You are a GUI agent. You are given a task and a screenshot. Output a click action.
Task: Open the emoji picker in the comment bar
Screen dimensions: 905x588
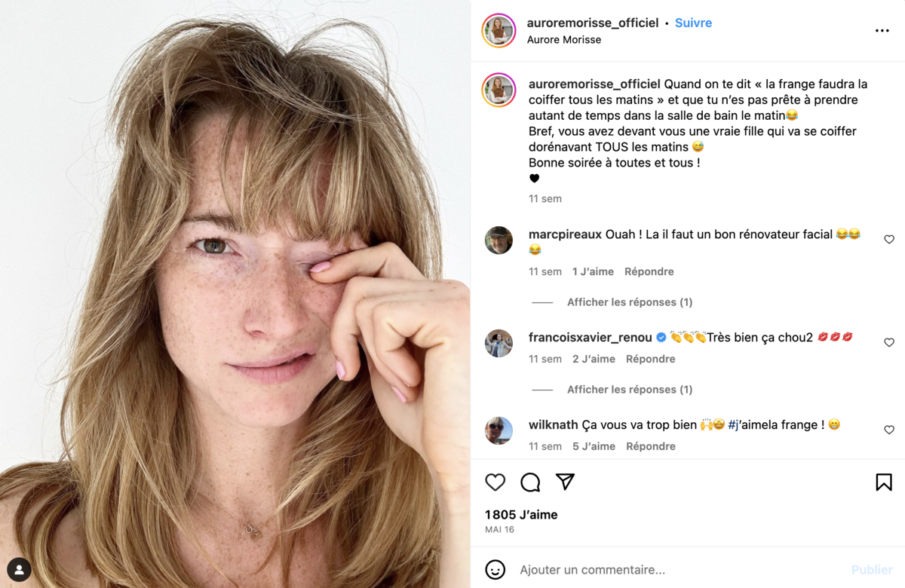click(496, 571)
